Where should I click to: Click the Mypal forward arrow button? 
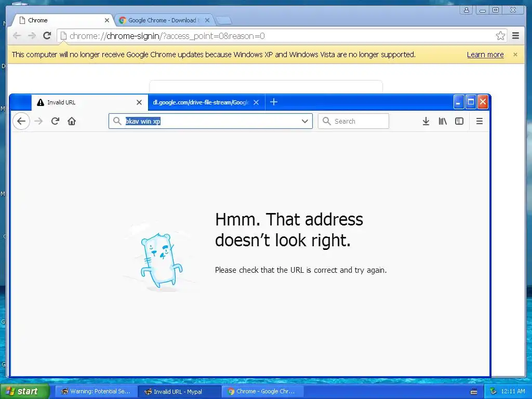[x=38, y=121]
